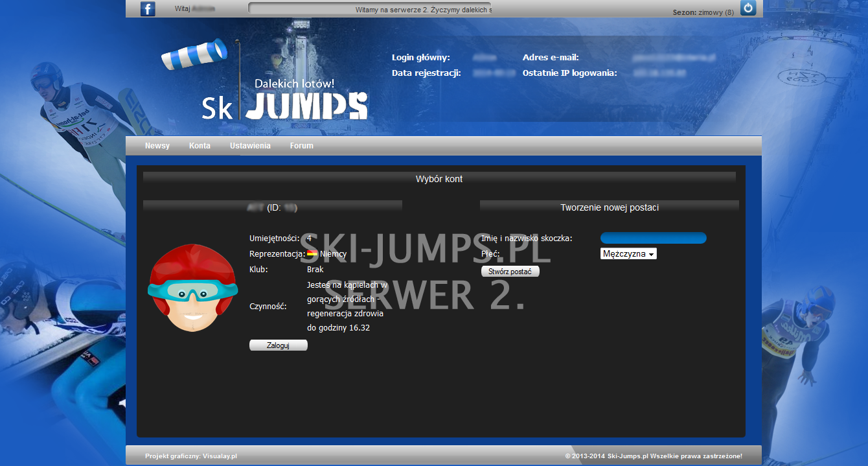Open the Newsy menu item

pos(157,146)
